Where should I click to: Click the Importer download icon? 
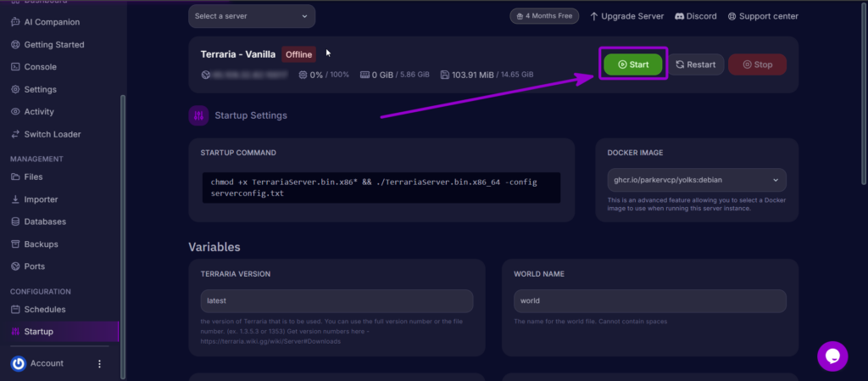pos(15,199)
